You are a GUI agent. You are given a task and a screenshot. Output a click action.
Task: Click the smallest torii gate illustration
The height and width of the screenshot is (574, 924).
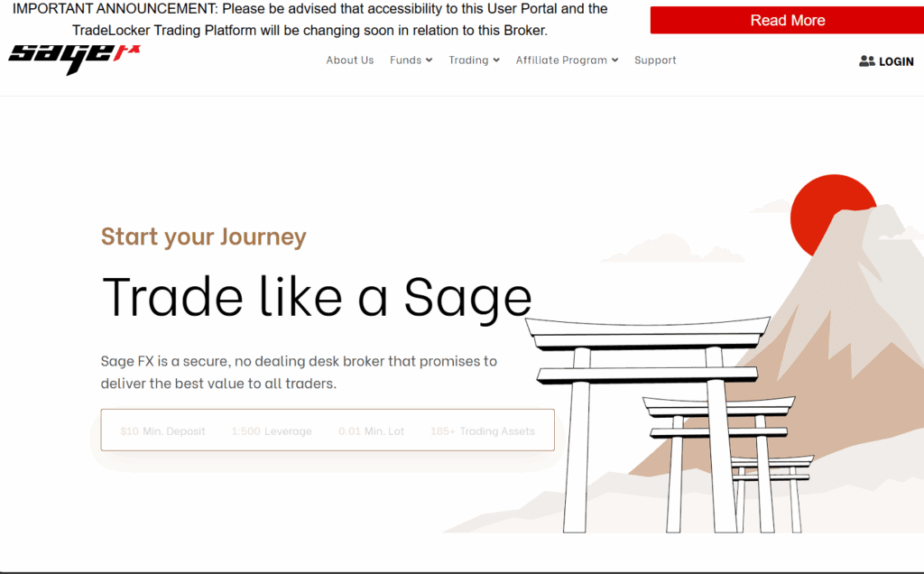(x=770, y=492)
